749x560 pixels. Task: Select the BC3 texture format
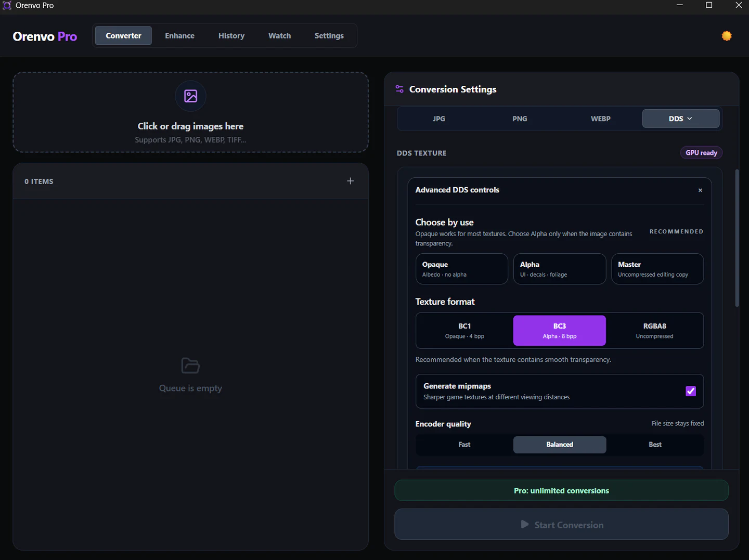click(560, 331)
